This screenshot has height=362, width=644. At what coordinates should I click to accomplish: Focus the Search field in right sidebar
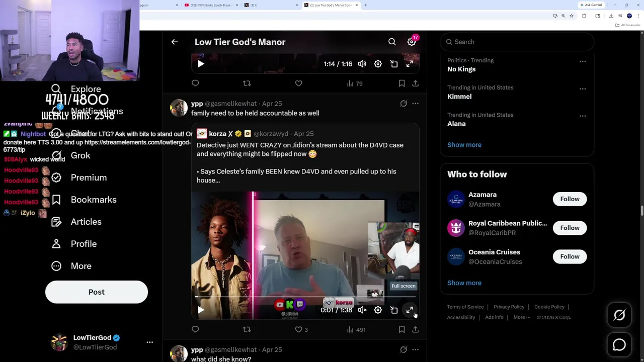(517, 42)
